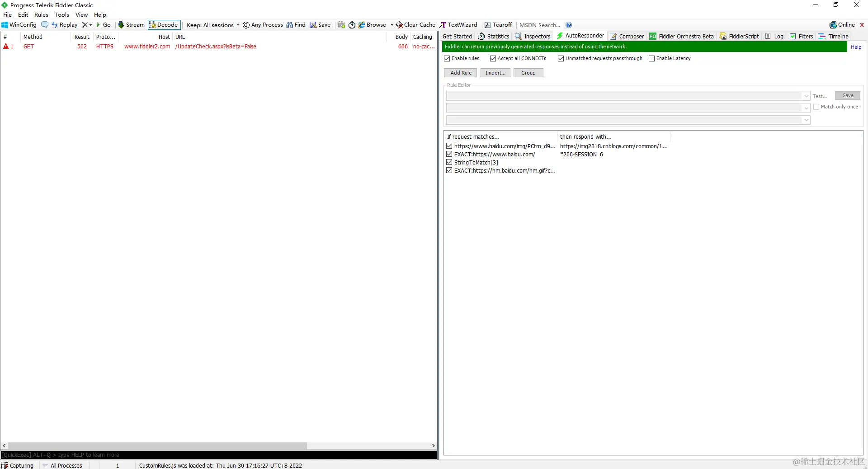This screenshot has height=469, width=868.
Task: Uncheck EXACT:https://www.baidu.com/ rule
Action: pyautogui.click(x=449, y=154)
